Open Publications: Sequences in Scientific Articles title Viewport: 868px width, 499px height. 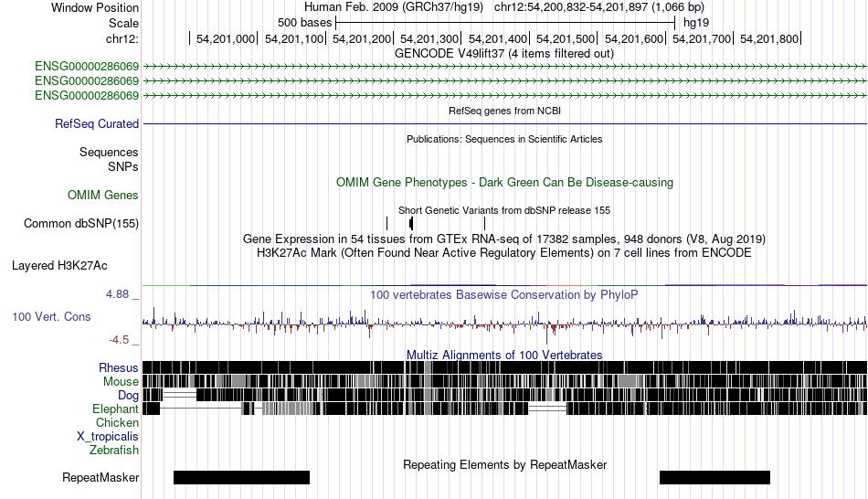[x=504, y=139]
